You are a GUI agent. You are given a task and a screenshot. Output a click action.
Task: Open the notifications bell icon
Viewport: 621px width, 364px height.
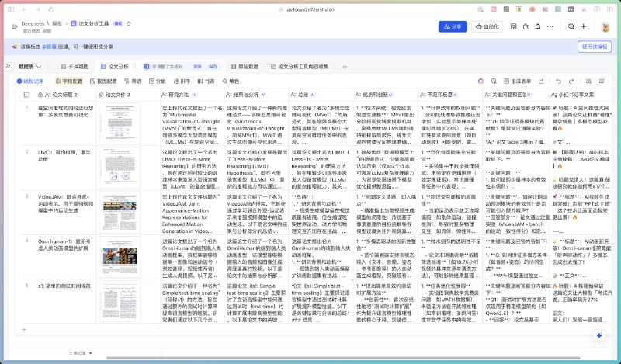tap(538, 26)
